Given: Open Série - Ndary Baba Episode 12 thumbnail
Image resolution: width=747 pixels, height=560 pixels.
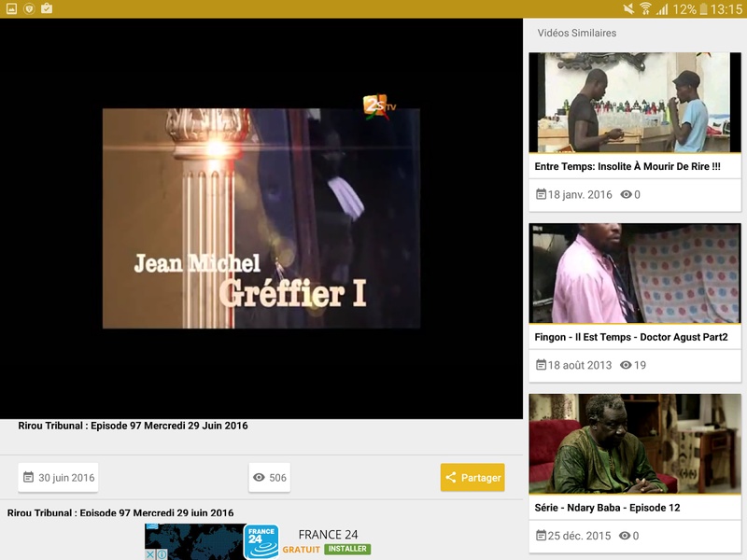Looking at the screenshot, I should [x=635, y=444].
